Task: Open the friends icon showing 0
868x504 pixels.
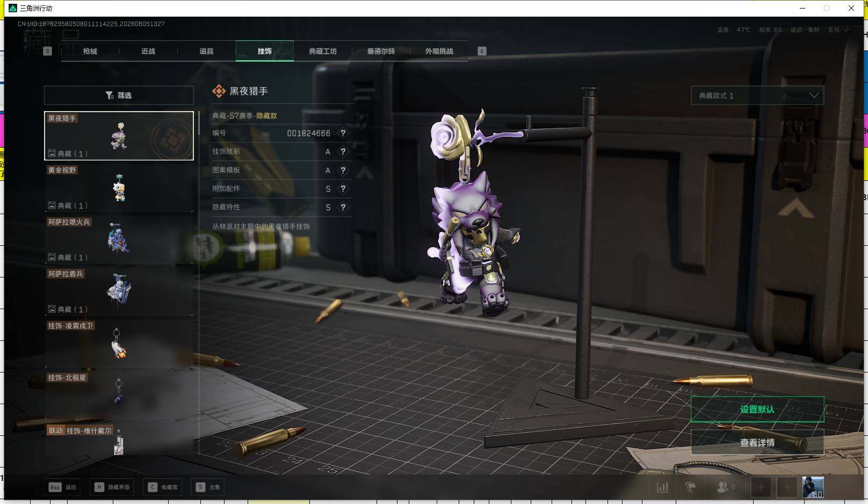Action: (x=725, y=487)
